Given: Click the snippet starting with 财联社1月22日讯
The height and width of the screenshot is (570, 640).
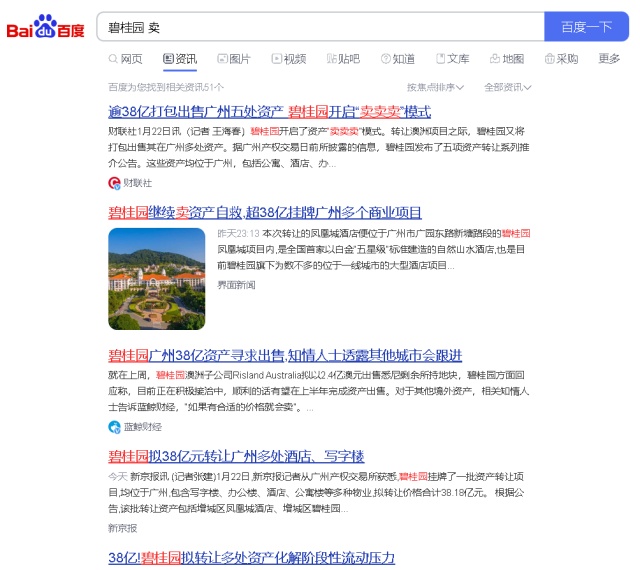Looking at the screenshot, I should [319, 147].
